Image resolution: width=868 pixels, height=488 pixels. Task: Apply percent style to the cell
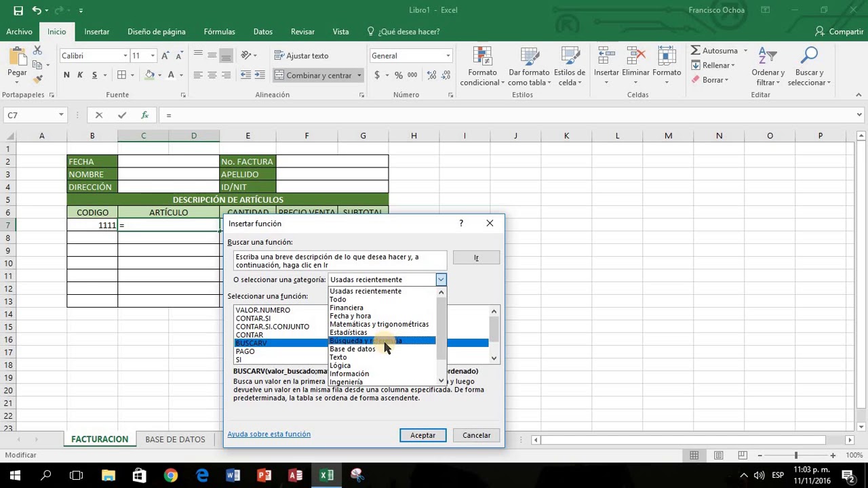click(398, 75)
